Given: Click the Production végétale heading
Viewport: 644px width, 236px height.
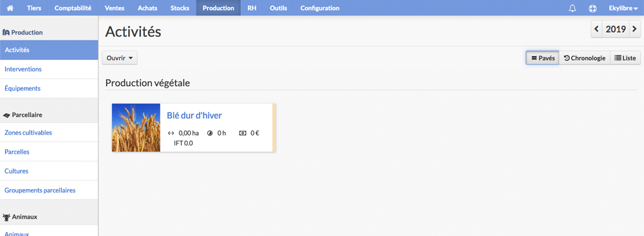Looking at the screenshot, I should pos(148,83).
